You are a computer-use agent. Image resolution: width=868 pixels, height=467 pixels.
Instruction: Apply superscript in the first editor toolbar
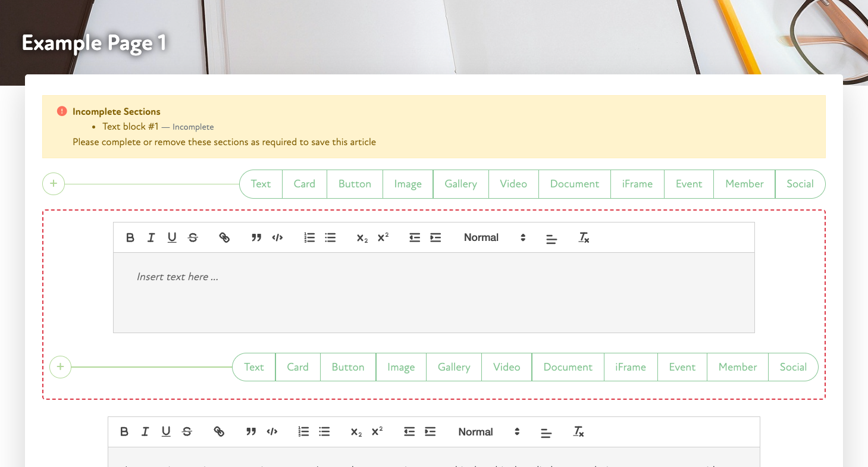tap(383, 238)
